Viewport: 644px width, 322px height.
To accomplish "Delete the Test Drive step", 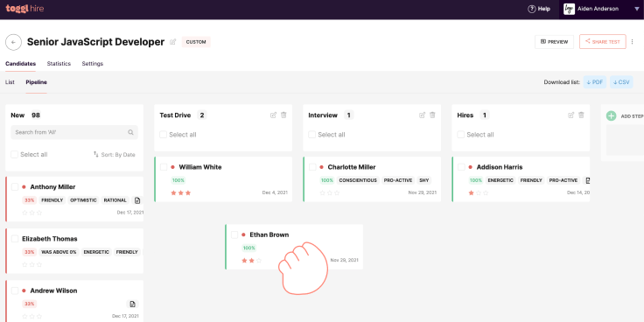I will click(283, 115).
